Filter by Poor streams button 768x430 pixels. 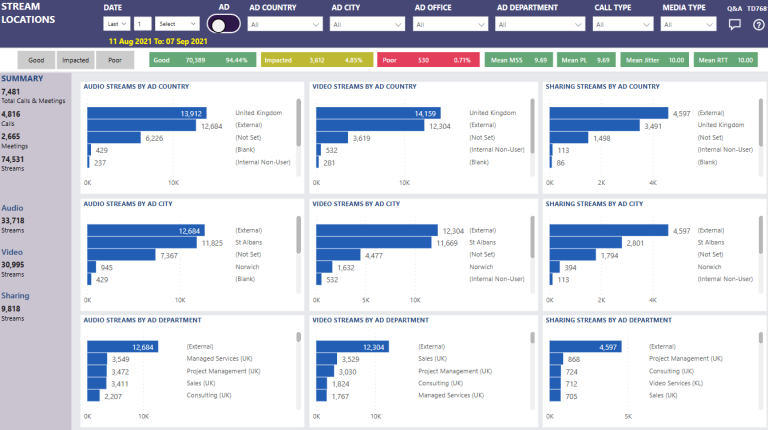pos(115,60)
